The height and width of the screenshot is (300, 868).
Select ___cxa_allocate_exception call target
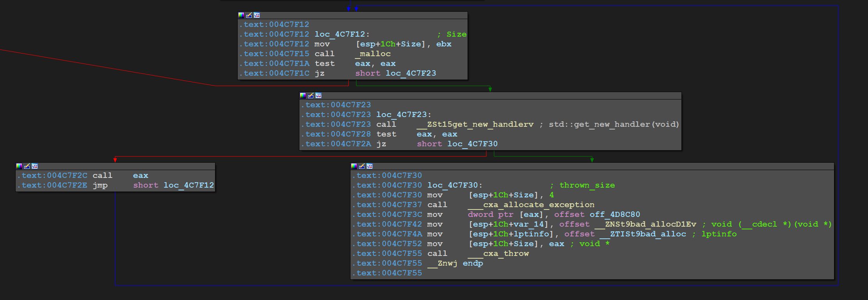coord(531,205)
